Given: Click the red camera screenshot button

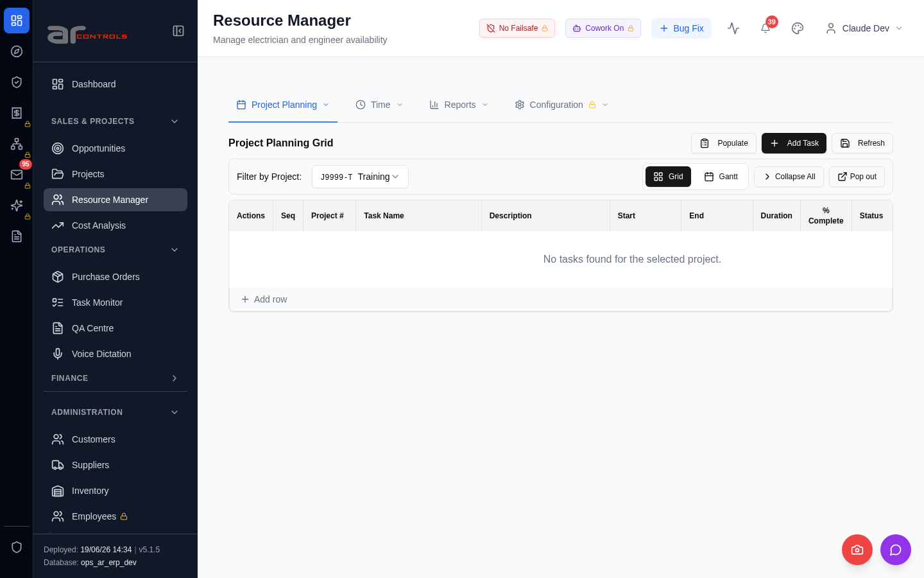Looking at the screenshot, I should click(x=857, y=550).
